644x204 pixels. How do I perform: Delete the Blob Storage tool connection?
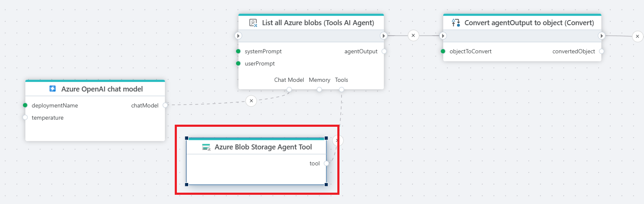pos(338,141)
